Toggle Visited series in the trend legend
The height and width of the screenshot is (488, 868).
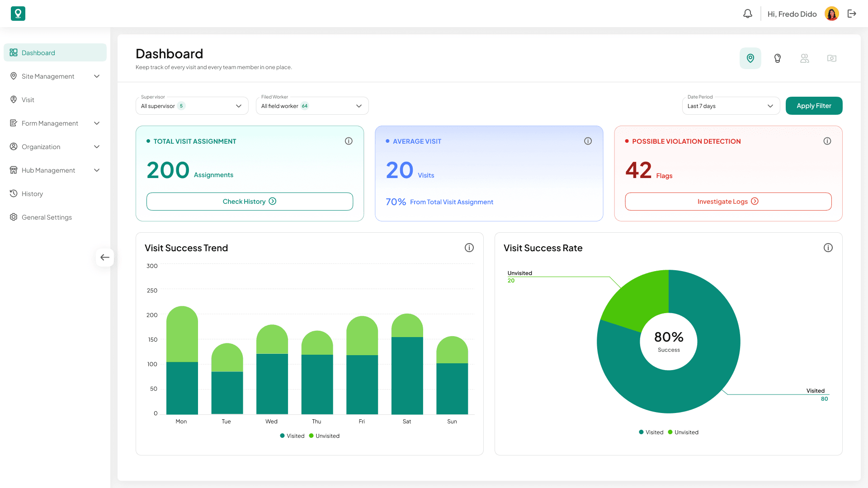pos(292,436)
